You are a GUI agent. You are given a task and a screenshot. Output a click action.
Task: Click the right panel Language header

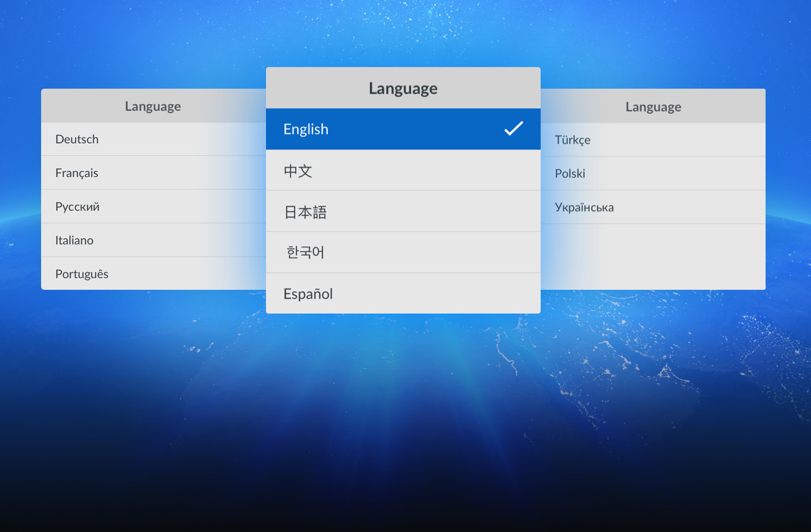point(653,107)
